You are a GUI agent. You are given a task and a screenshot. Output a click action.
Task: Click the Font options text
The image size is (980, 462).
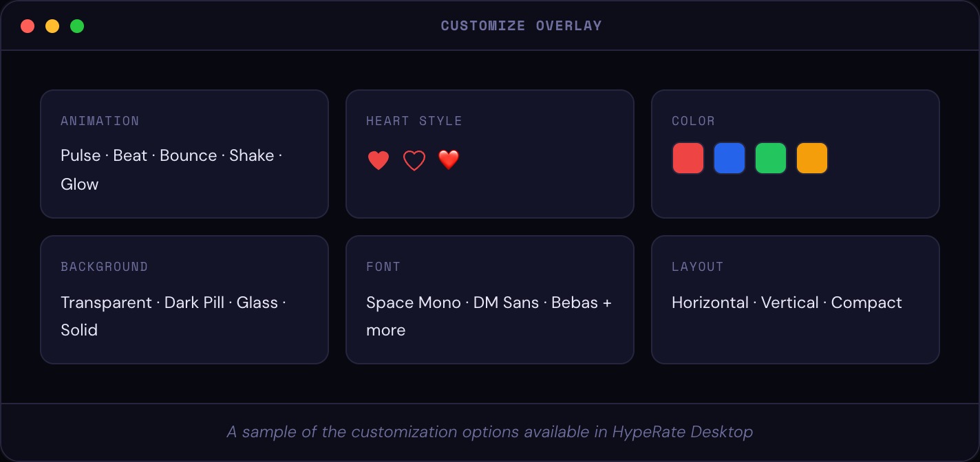[x=489, y=316]
